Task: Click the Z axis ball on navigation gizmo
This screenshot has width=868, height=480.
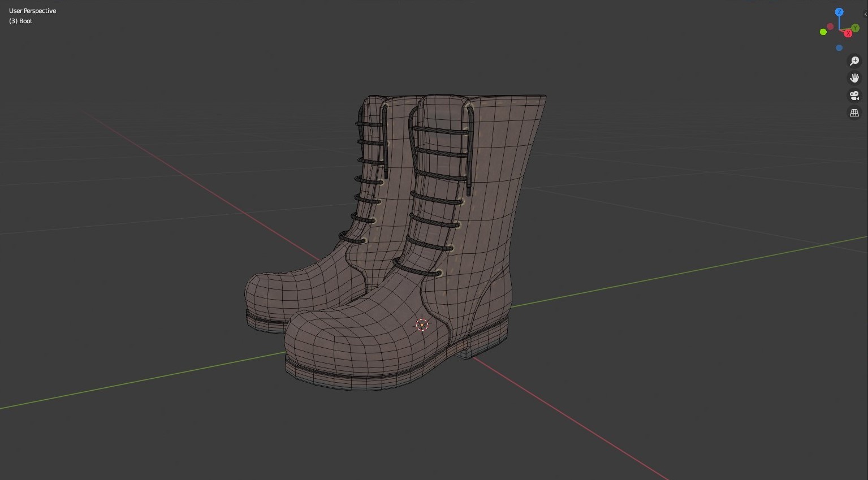Action: (x=839, y=12)
